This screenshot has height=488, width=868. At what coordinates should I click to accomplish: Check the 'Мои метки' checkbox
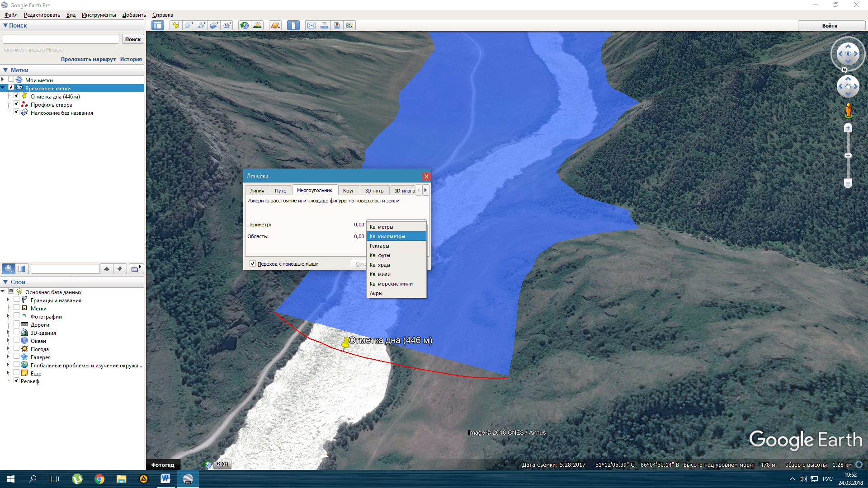click(x=11, y=80)
